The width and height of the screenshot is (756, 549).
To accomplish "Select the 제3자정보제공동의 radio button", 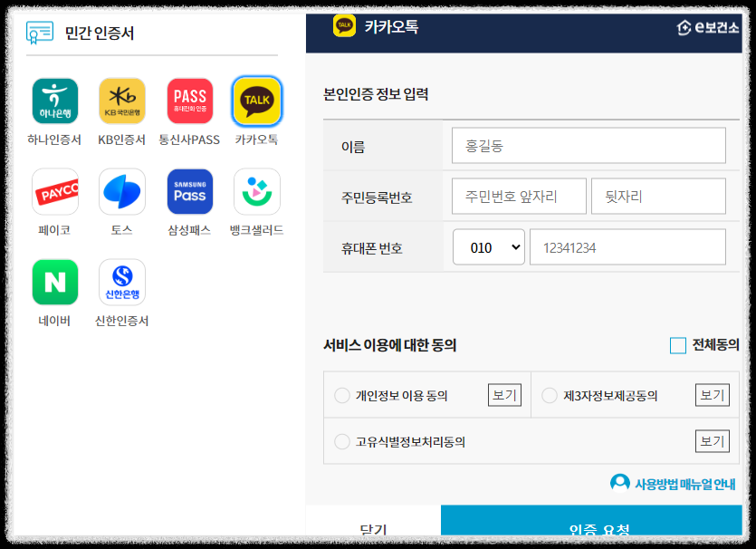I will [x=550, y=396].
